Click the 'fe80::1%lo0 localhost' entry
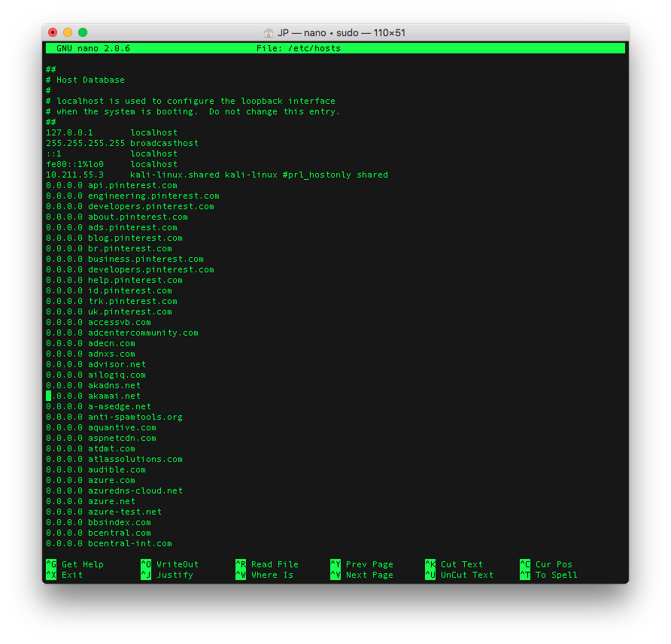This screenshot has height=644, width=671. (111, 164)
